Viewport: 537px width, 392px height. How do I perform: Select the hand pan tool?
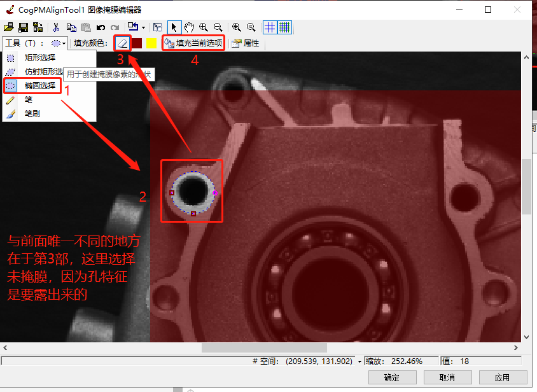coord(188,27)
